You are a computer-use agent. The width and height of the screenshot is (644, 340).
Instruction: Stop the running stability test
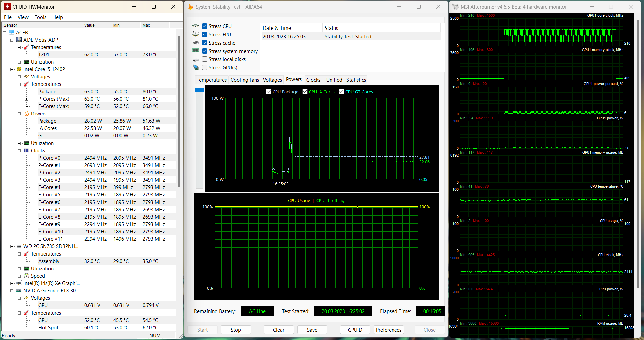coord(235,330)
